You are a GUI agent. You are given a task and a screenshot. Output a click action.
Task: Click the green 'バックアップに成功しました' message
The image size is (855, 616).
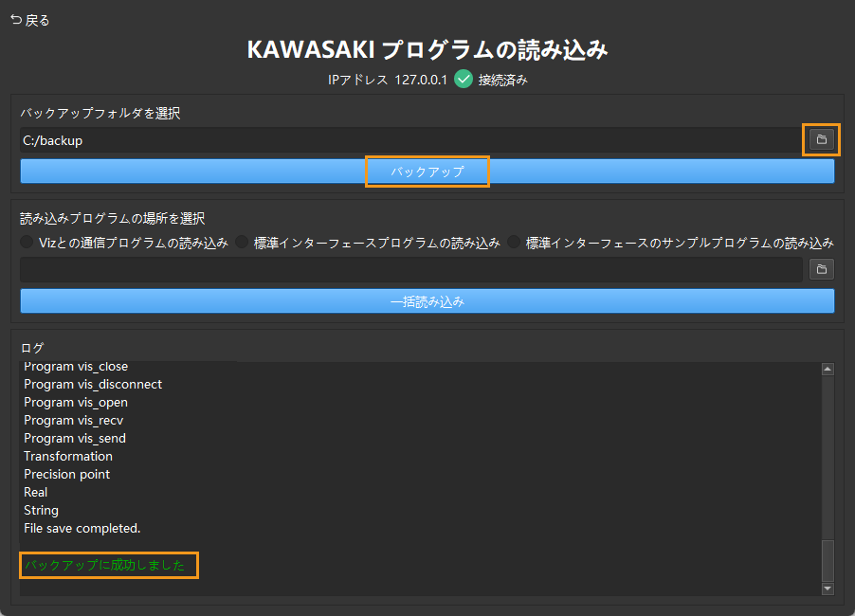[x=105, y=566]
